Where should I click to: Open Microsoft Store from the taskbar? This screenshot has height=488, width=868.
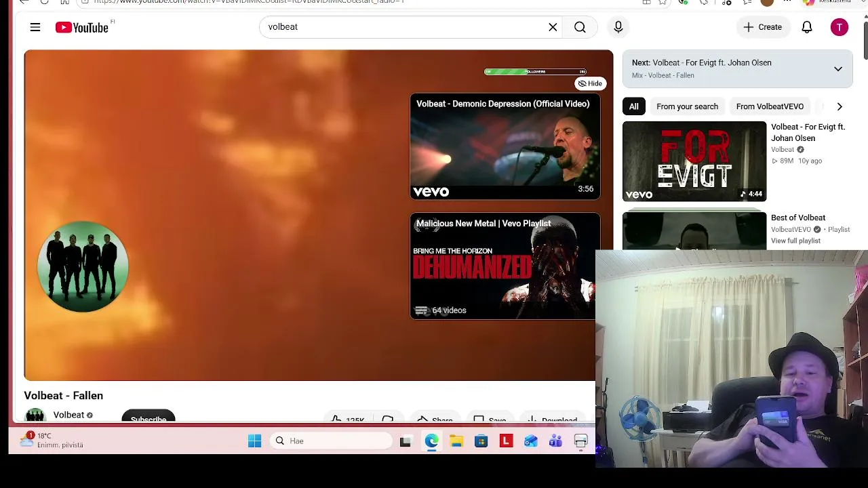481,441
